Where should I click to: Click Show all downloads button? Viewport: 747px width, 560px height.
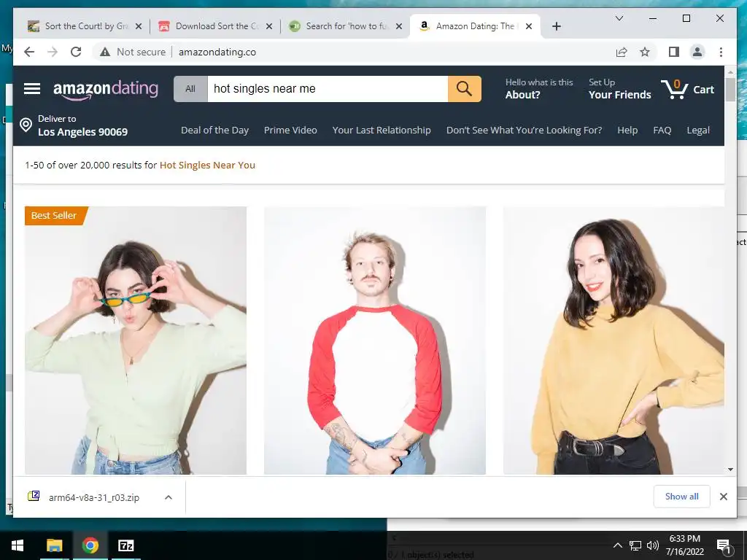(682, 497)
